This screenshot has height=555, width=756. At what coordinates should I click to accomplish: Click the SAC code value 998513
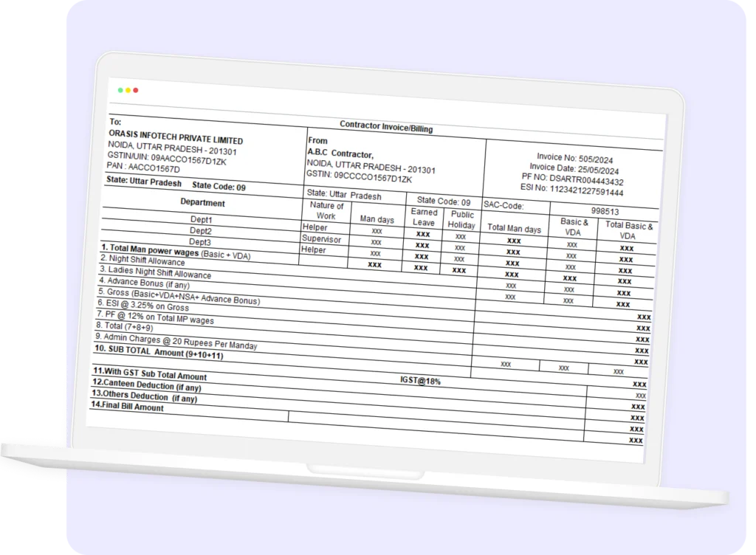tap(605, 211)
